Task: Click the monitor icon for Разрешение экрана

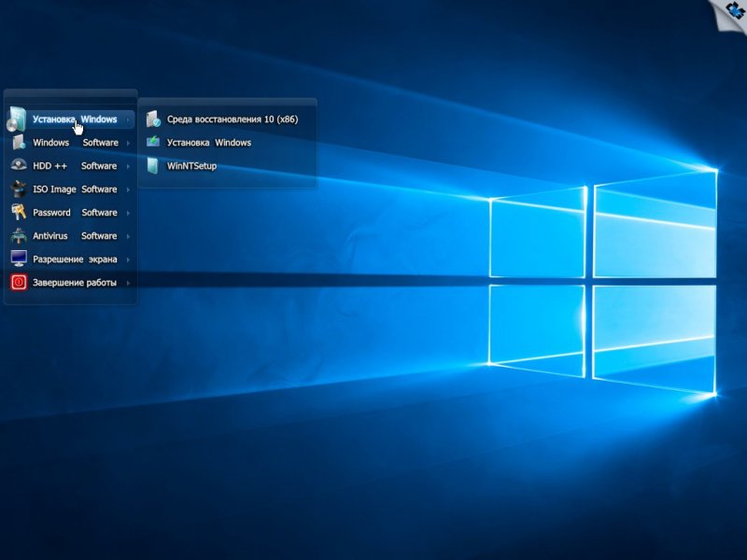Action: pos(19,259)
